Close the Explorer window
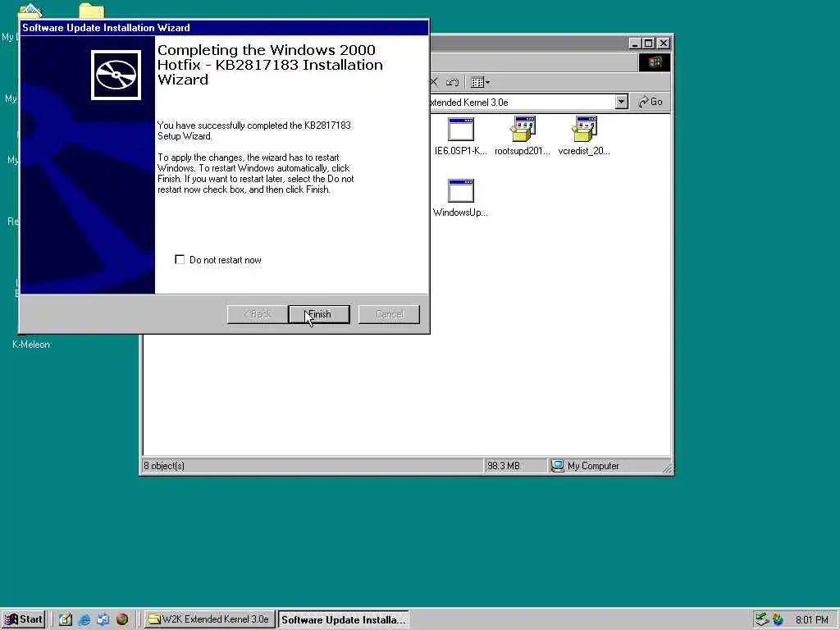Screen dimensions: 840x630 coord(664,43)
